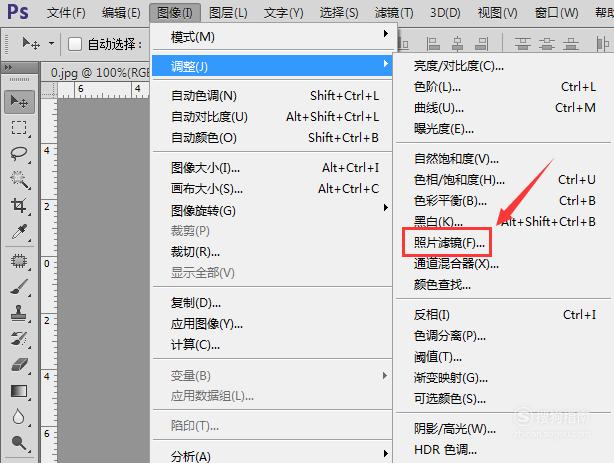Viewport: 614px width, 463px height.
Task: Open the 窗口(W) menu
Action: pos(556,13)
